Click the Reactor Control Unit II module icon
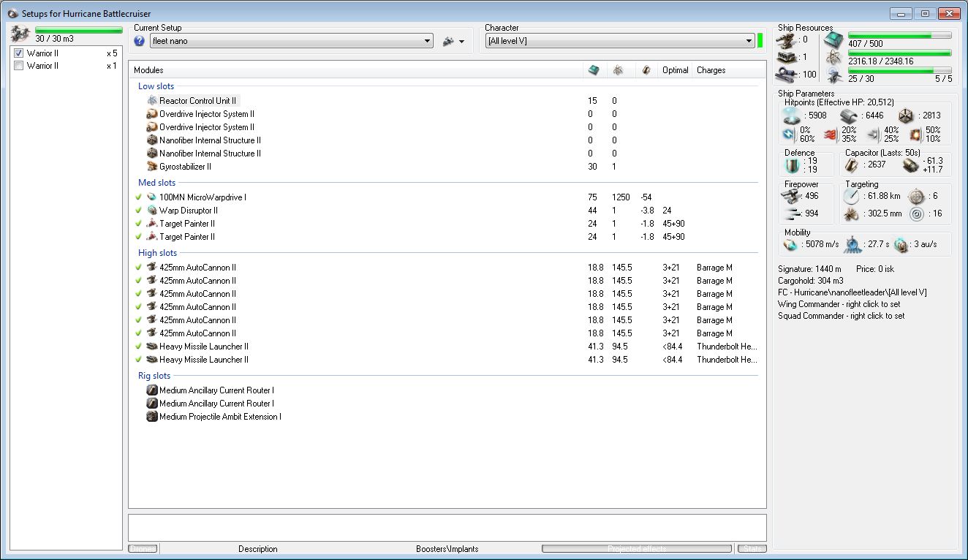The image size is (968, 560). pos(152,101)
